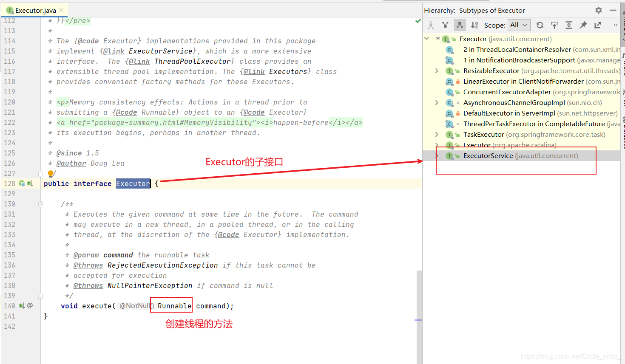The height and width of the screenshot is (364, 625).
Task: Select LinearExecutor in ClientNotifForwarder row
Action: [522, 81]
